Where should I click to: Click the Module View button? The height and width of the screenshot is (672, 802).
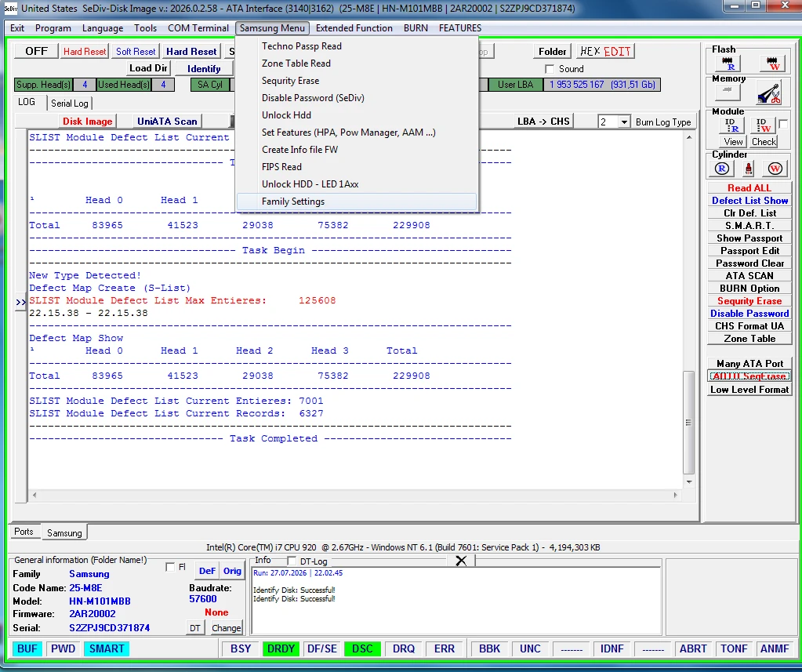click(733, 142)
